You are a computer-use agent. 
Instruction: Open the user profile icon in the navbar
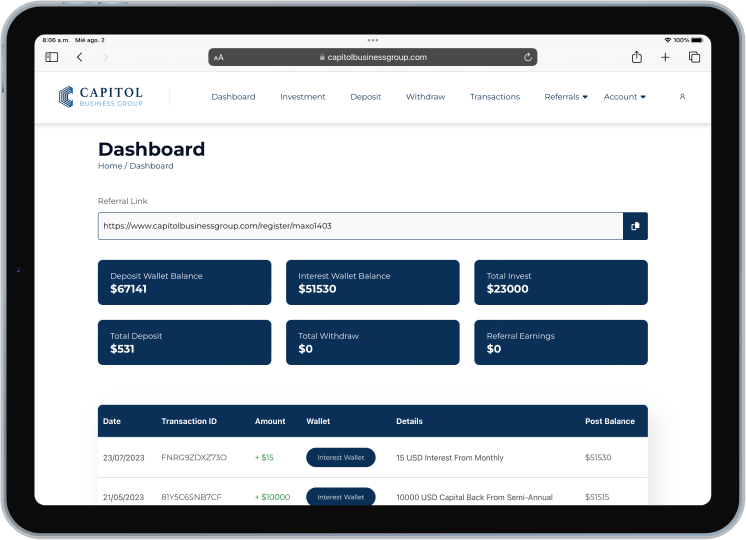click(x=682, y=97)
